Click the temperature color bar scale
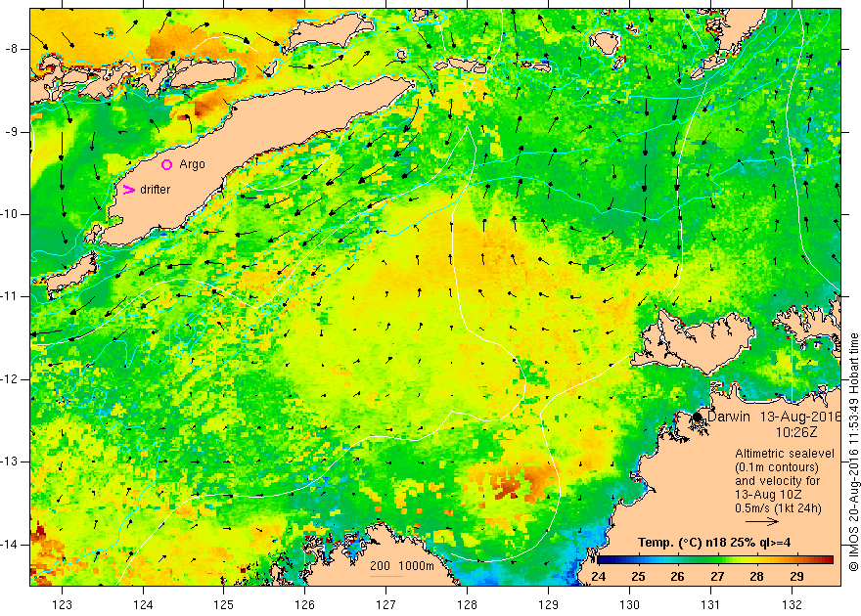861x616 pixels. point(715,559)
